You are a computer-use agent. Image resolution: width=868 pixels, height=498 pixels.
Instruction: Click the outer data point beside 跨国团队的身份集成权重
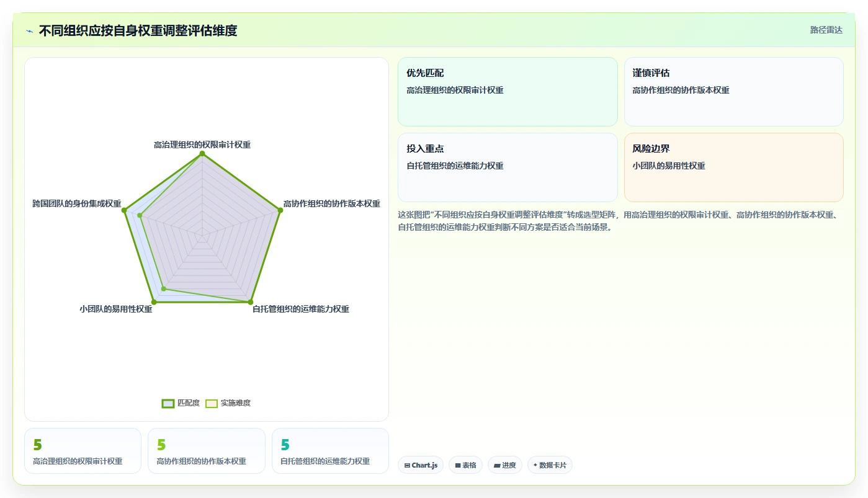[125, 210]
